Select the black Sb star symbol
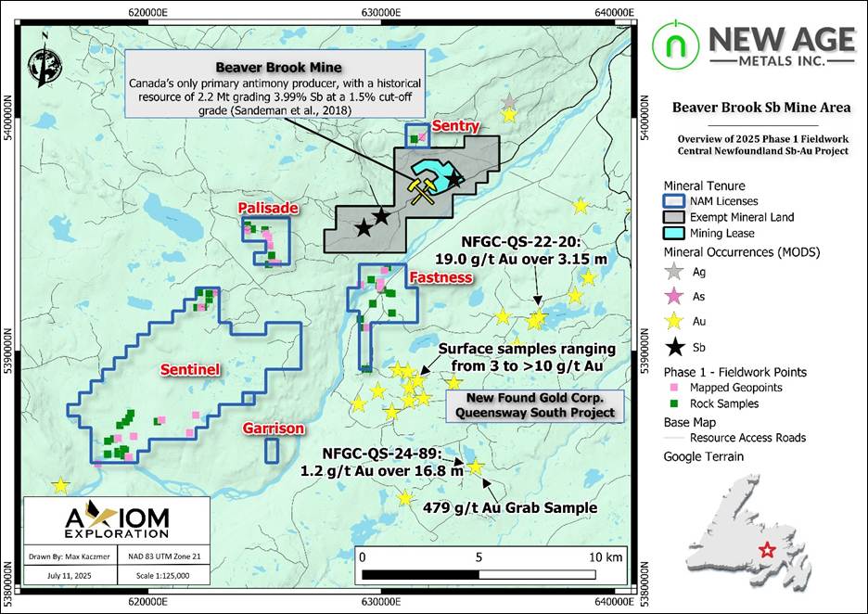868x614 pixels. 672,345
